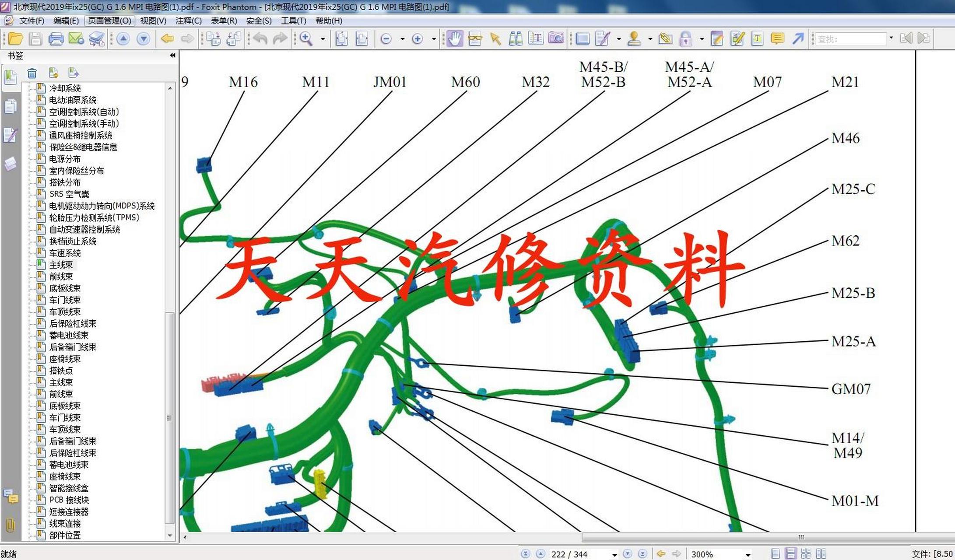Open the 自动变速器控制系统 bookmark
955x560 pixels.
84,230
